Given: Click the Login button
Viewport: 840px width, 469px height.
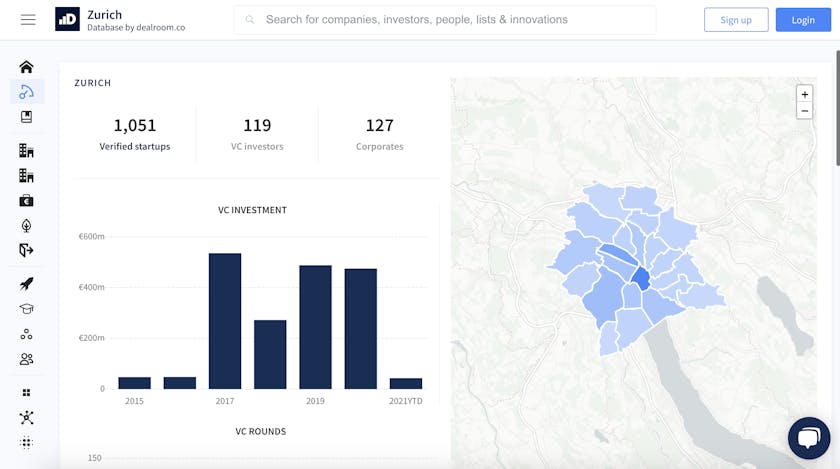Looking at the screenshot, I should pyautogui.click(x=803, y=20).
